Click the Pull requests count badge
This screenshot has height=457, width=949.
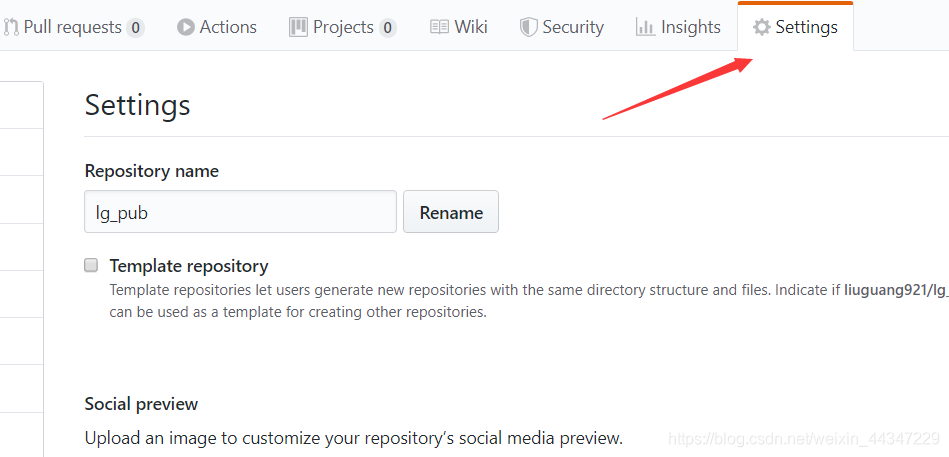136,28
